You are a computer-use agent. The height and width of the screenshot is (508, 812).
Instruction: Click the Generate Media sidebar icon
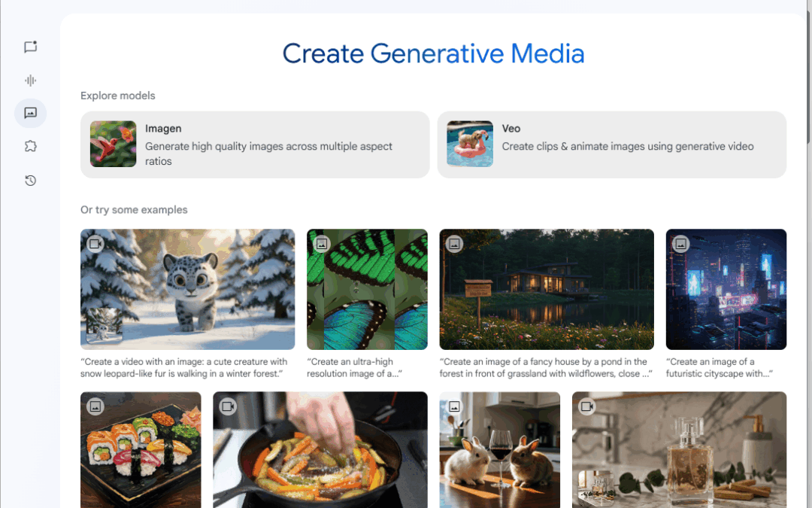click(31, 113)
